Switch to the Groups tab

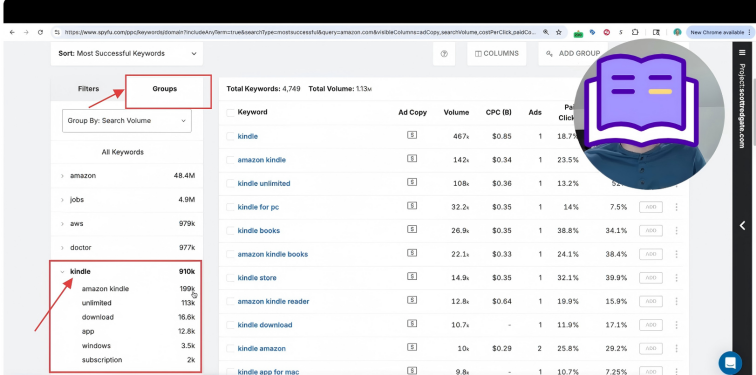(164, 89)
